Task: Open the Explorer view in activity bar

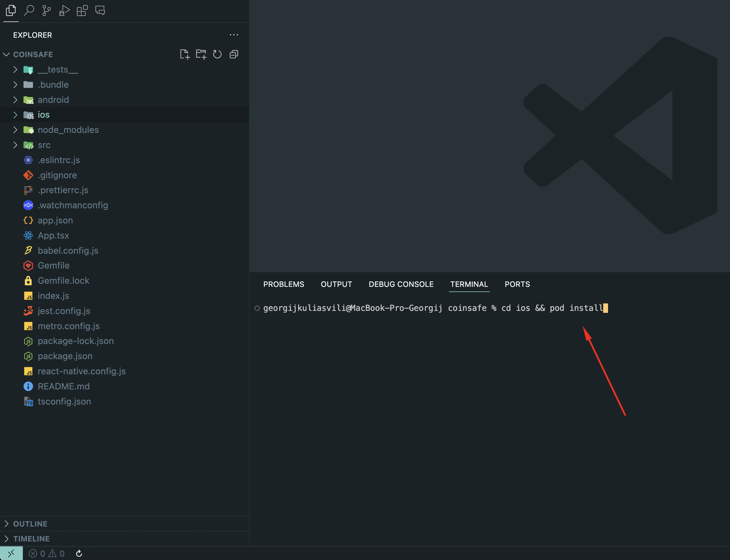Action: point(11,11)
